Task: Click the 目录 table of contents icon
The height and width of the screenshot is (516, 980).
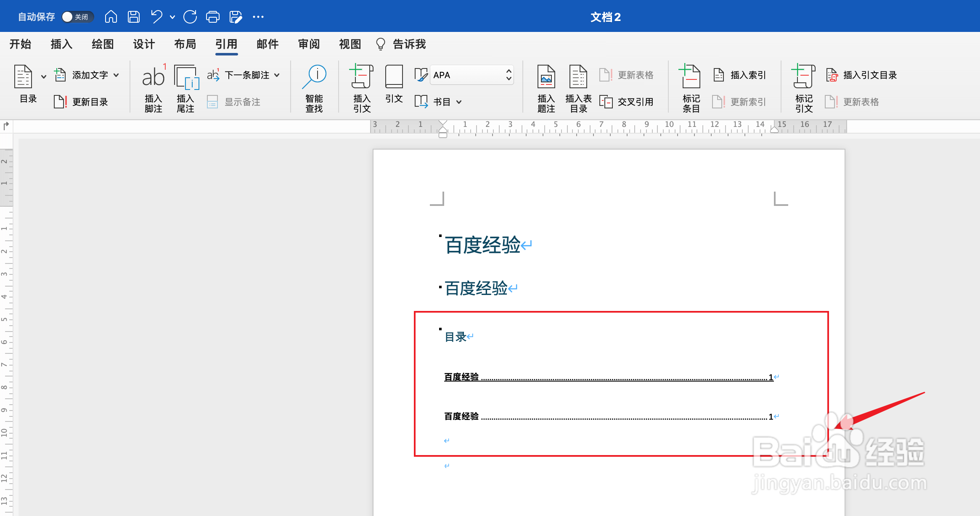Action: coord(24,76)
